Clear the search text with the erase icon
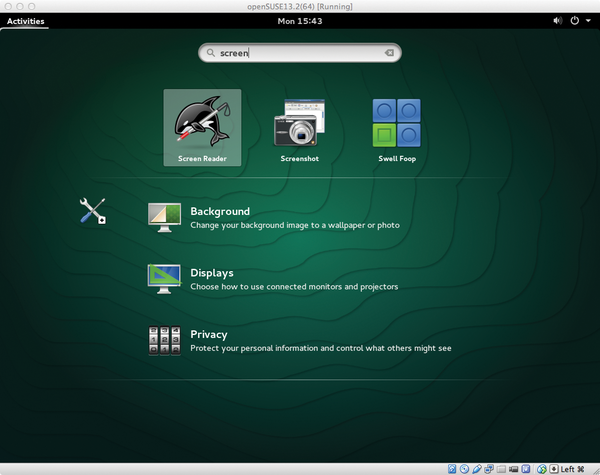The height and width of the screenshot is (475, 600). (389, 52)
